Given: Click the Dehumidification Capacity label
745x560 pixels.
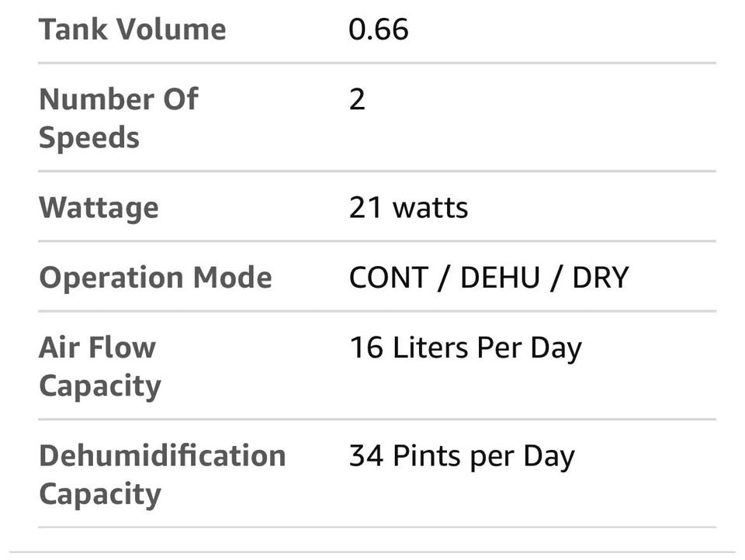Looking at the screenshot, I should tap(161, 474).
